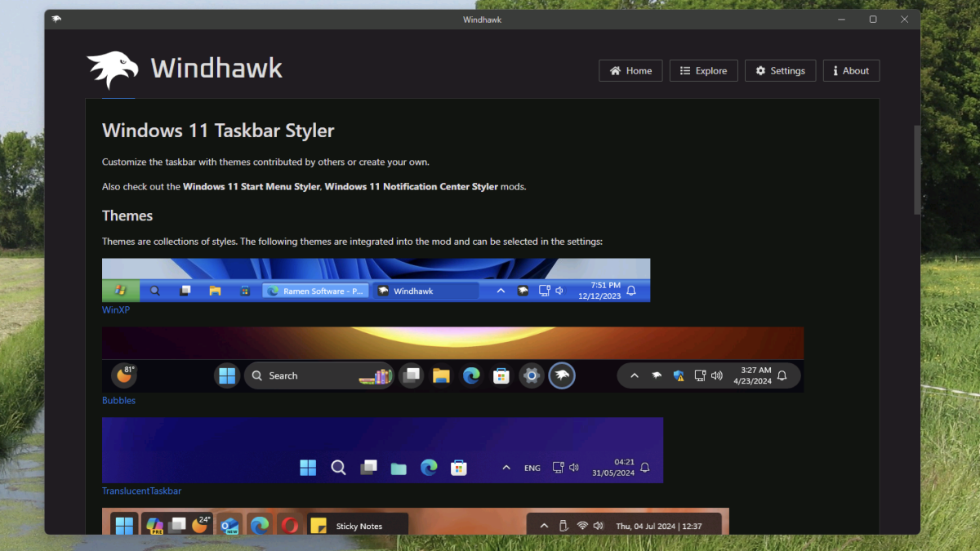The width and height of the screenshot is (980, 551).
Task: Go to the Home page
Action: click(630, 71)
